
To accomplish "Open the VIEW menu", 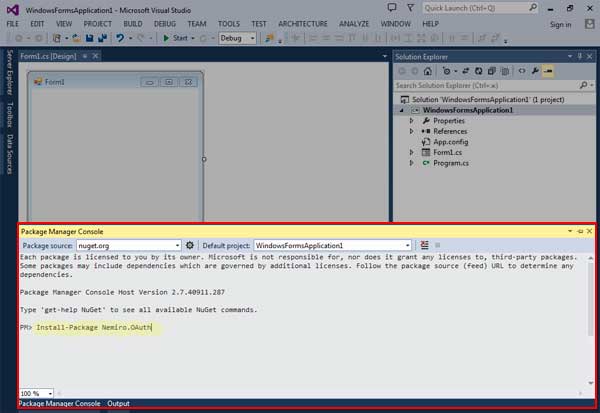I will (64, 24).
